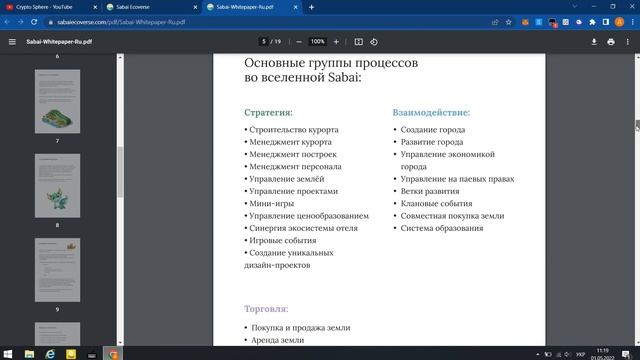Open the tab search chevron

point(574,7)
